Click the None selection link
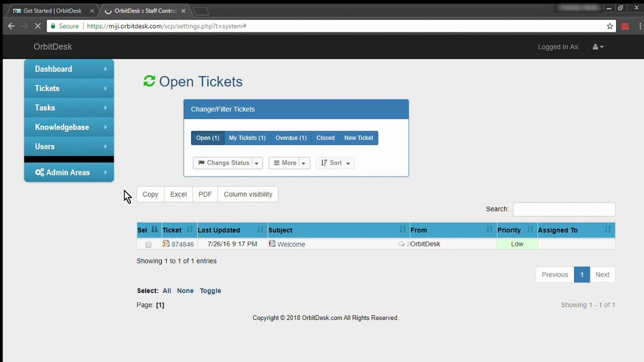This screenshot has width=644, height=362. [x=185, y=291]
